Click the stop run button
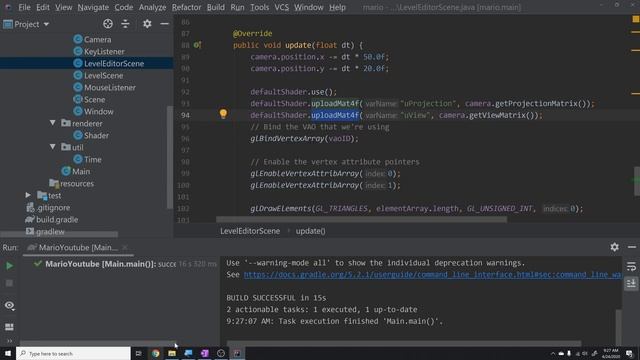 pyautogui.click(x=9, y=283)
